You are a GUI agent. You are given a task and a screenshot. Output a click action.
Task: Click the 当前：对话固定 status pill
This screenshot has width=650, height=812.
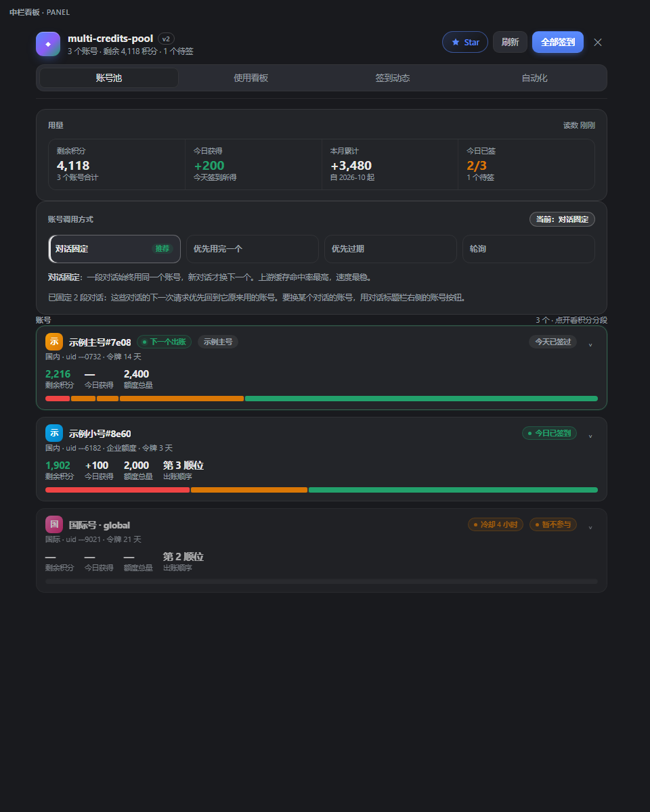point(562,219)
